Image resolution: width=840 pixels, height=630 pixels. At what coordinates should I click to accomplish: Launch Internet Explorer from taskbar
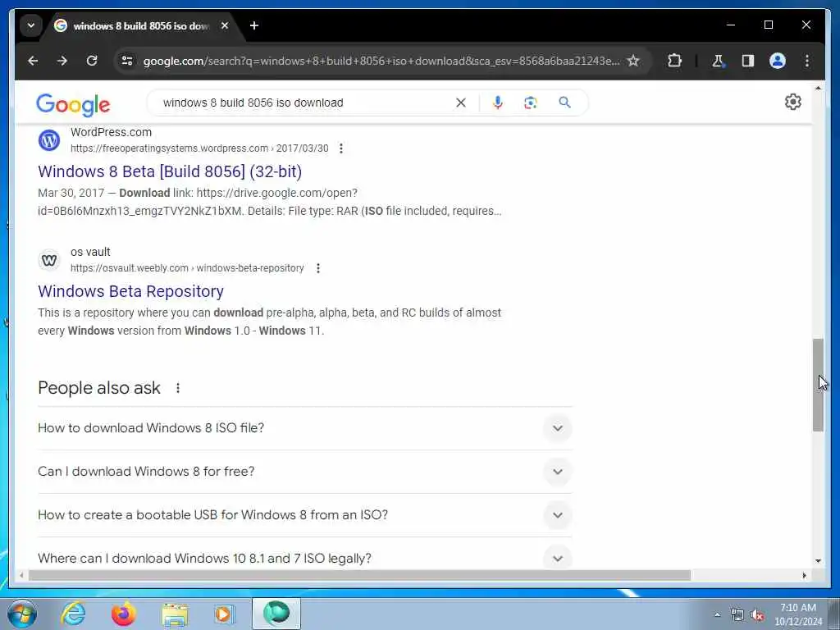click(x=73, y=614)
